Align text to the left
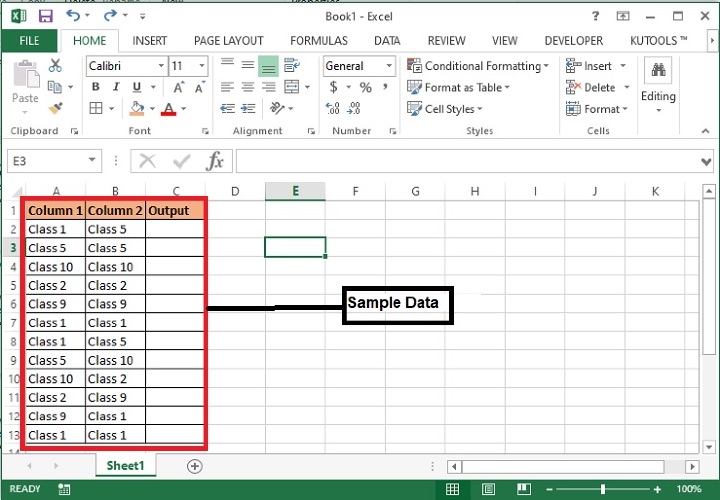 (227, 87)
